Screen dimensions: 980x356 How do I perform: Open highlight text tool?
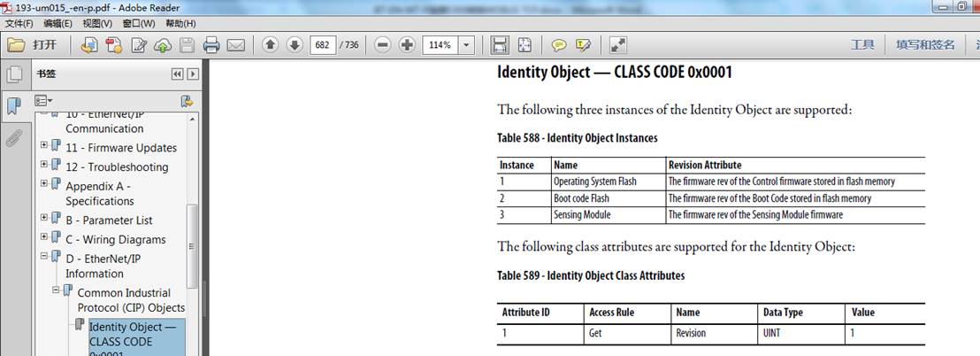[x=583, y=45]
